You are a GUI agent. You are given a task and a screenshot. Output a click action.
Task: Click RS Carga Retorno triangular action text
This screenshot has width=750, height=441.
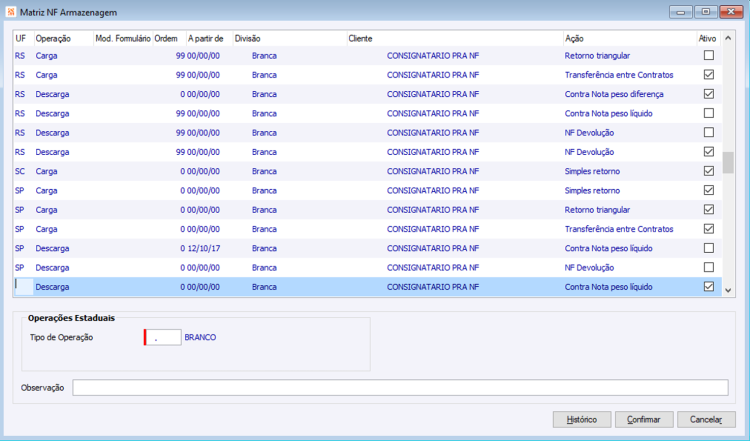pos(597,55)
